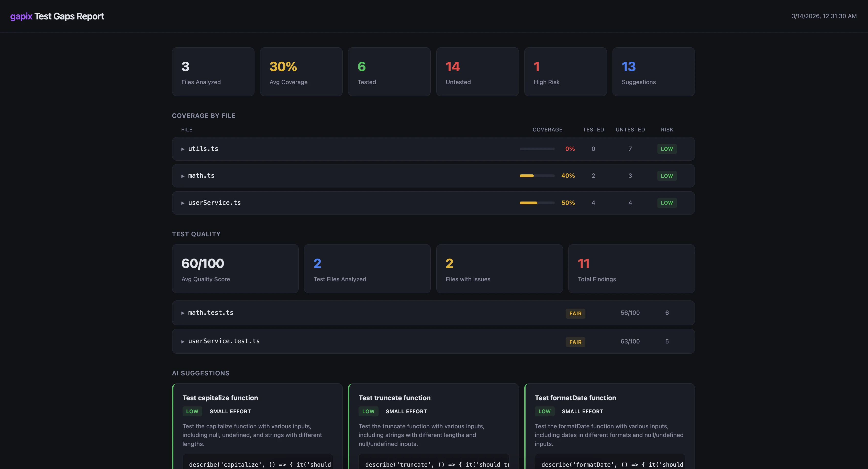
Task: Click the LOW risk badge for math.ts
Action: pyautogui.click(x=666, y=176)
